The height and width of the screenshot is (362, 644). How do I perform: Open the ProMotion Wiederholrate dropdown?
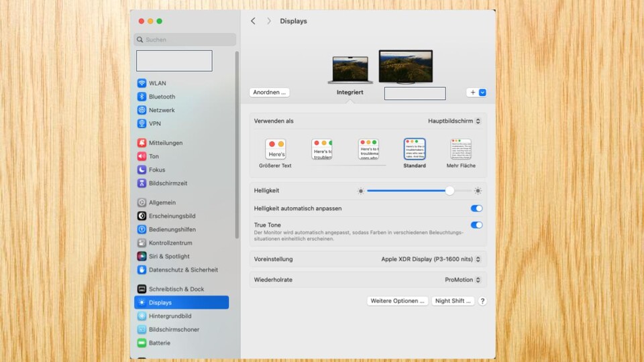tap(463, 280)
